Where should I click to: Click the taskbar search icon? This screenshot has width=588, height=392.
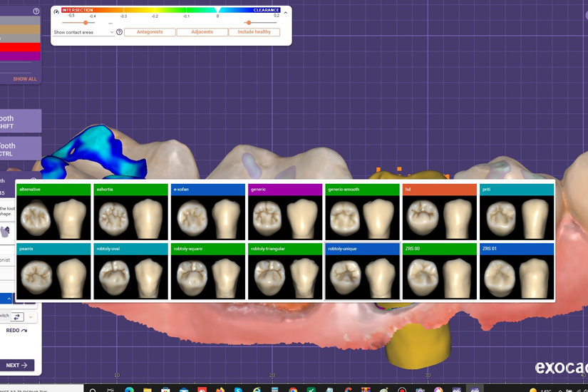click(x=93, y=390)
